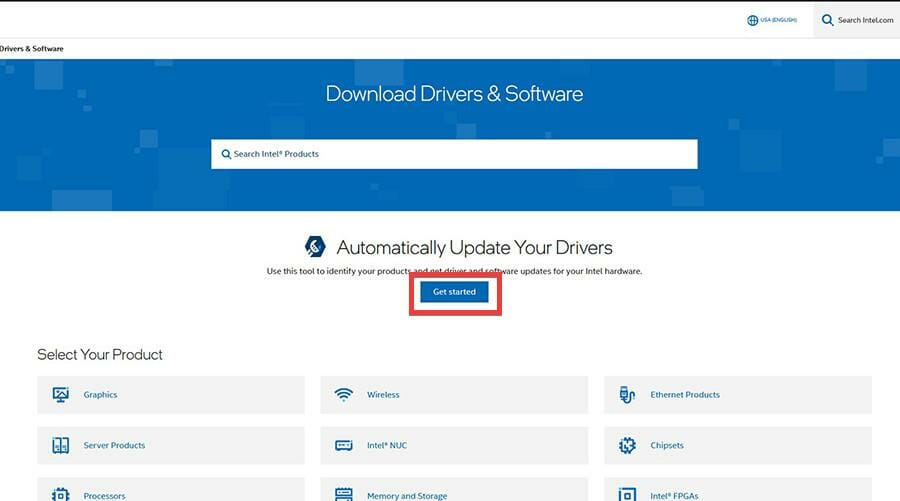Click the Wireless wifi icon
Screen dimensions: 900x501
(344, 395)
